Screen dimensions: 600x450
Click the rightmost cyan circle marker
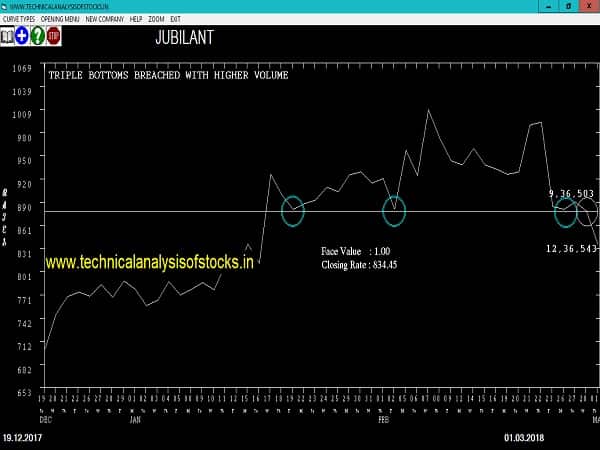tap(566, 212)
